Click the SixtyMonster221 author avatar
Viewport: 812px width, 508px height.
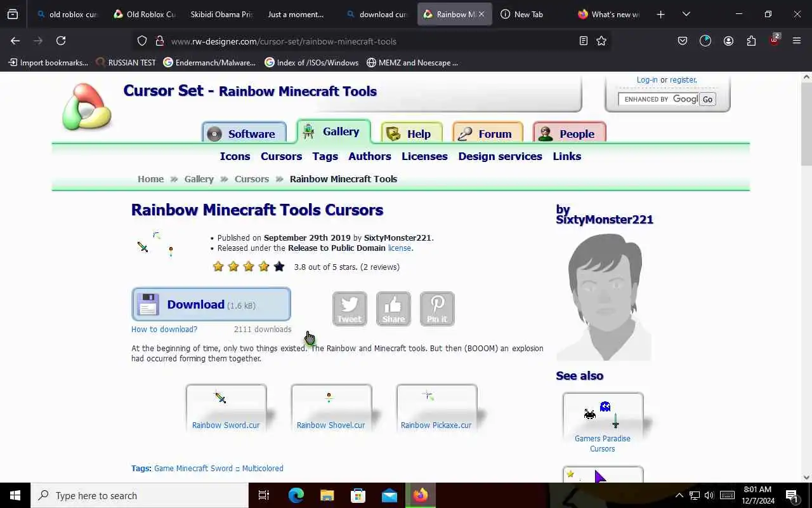[604, 297]
